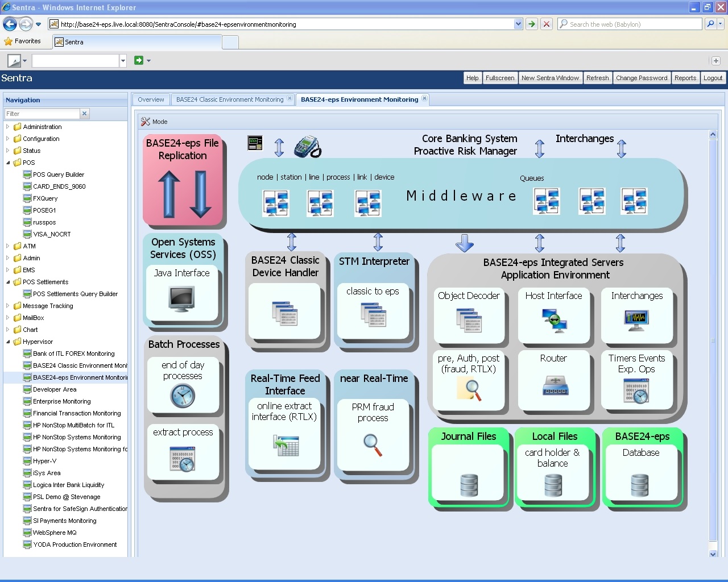Viewport: 728px width, 582px height.
Task: Click the green go arrow in toolbar
Action: [138, 60]
